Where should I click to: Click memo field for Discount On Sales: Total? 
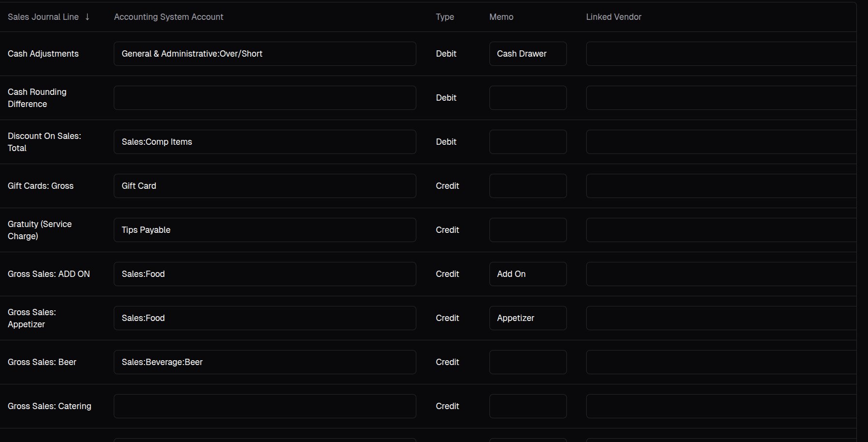pos(528,142)
